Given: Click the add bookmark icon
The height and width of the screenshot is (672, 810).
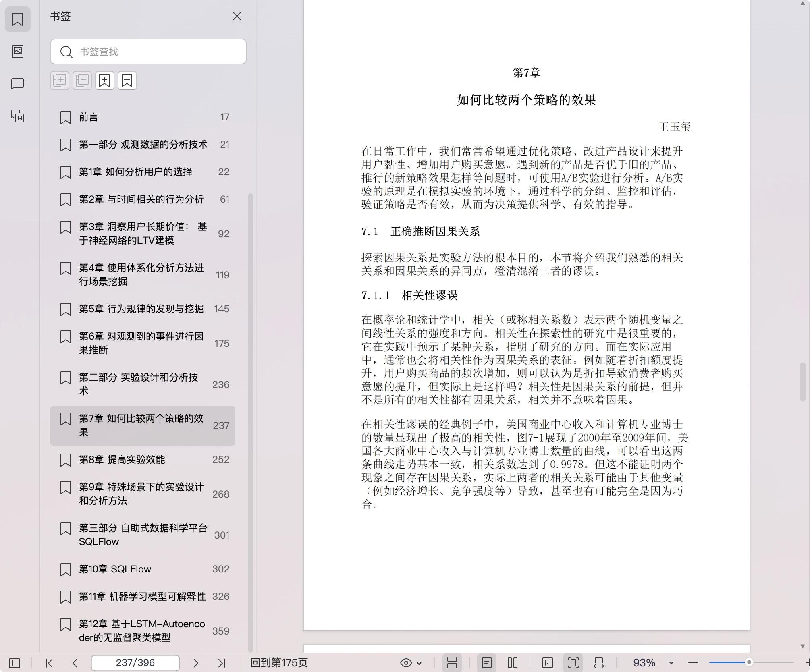Looking at the screenshot, I should point(105,81).
